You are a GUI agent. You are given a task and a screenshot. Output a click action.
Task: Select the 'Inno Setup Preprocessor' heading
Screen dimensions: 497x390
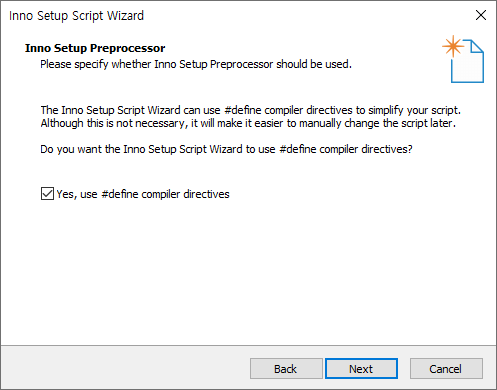pos(95,48)
